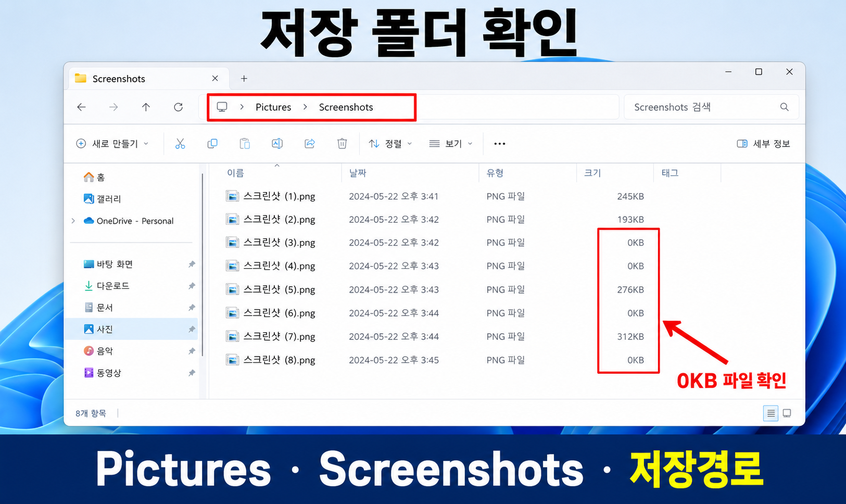Viewport: 846px width, 504px height.
Task: Open the 정렬 sort dropdown
Action: 390,144
